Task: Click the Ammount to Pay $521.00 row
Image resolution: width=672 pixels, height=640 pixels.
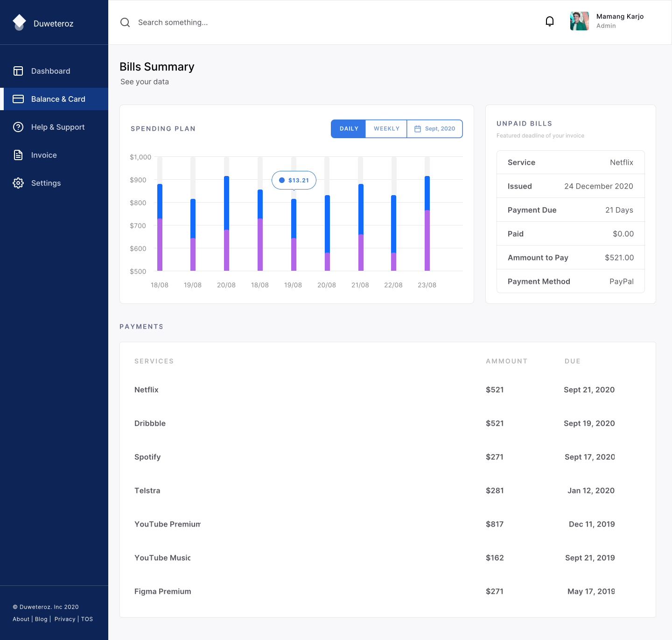Action: [x=571, y=258]
